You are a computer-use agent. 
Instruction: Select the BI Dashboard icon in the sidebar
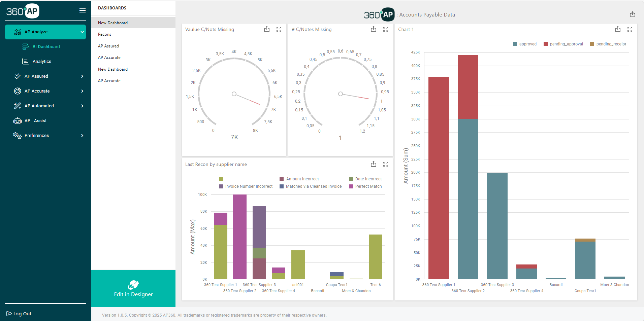pos(25,46)
